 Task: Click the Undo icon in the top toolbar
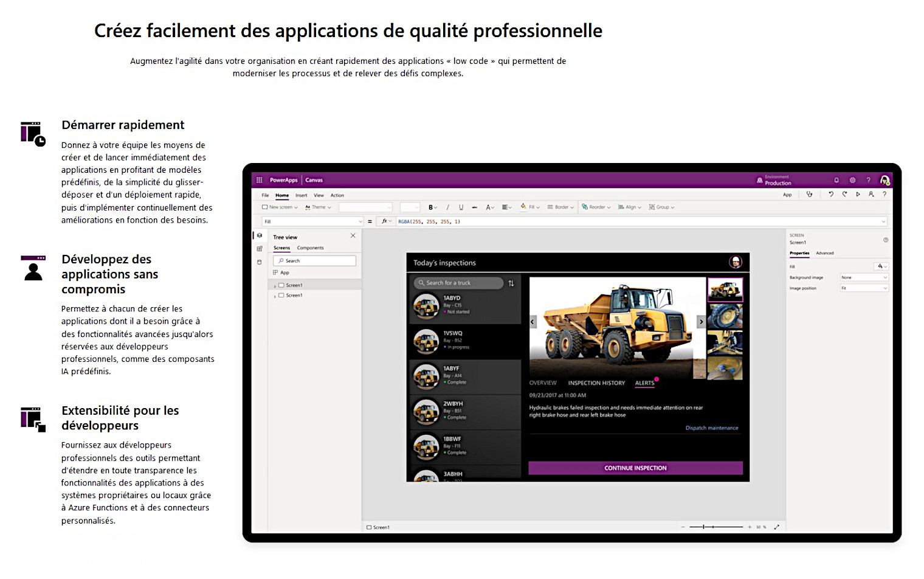pyautogui.click(x=831, y=194)
